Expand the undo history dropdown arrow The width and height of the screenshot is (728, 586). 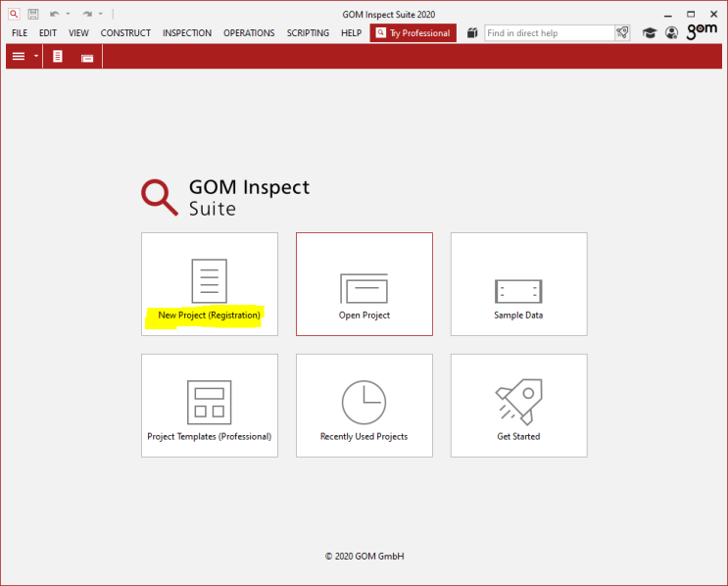pos(68,15)
